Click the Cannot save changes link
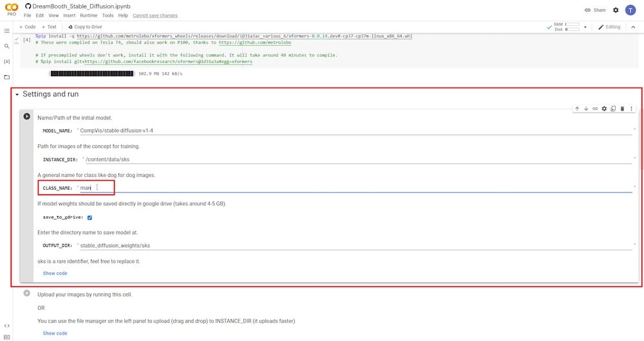Screen dimensions: 644x341 click(155, 15)
